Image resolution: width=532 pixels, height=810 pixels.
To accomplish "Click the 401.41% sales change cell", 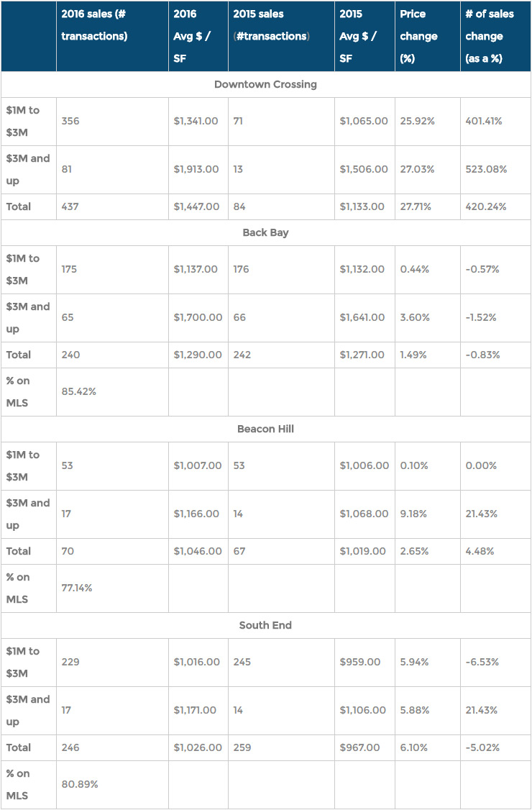I will pyautogui.click(x=484, y=121).
